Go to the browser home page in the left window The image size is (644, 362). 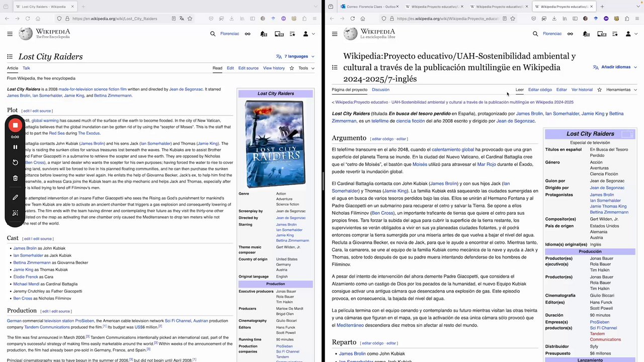pos(38,19)
